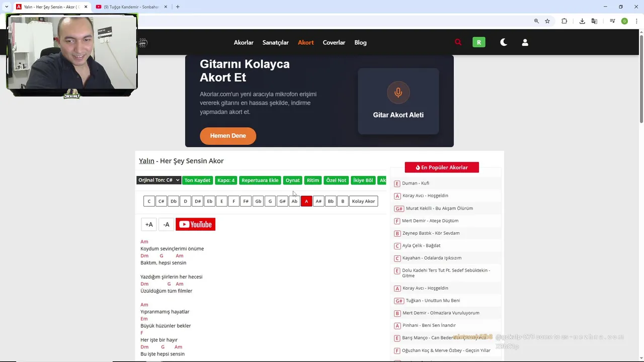Image resolution: width=644 pixels, height=362 pixels.
Task: Close the Tuğçe Kandemir YouTube tab
Action: click(166, 7)
